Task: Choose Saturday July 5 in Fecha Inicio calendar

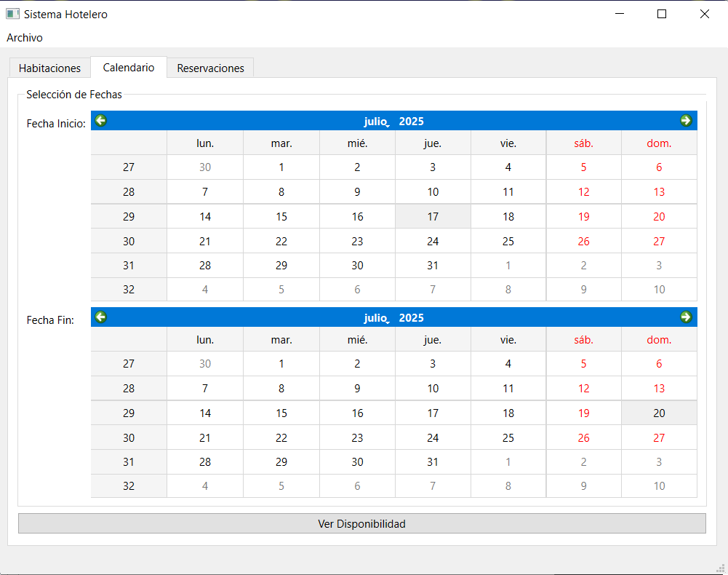Action: tap(583, 167)
